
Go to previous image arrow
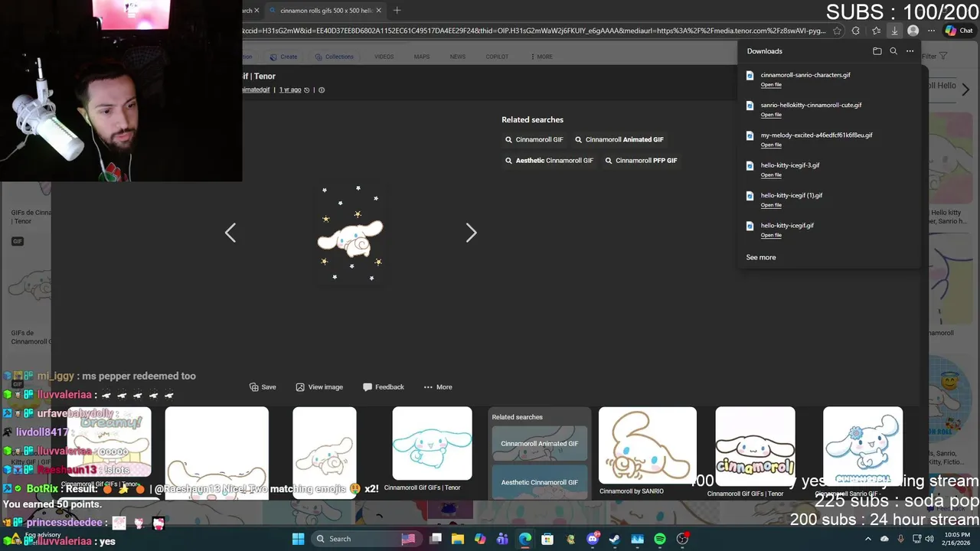pos(230,233)
